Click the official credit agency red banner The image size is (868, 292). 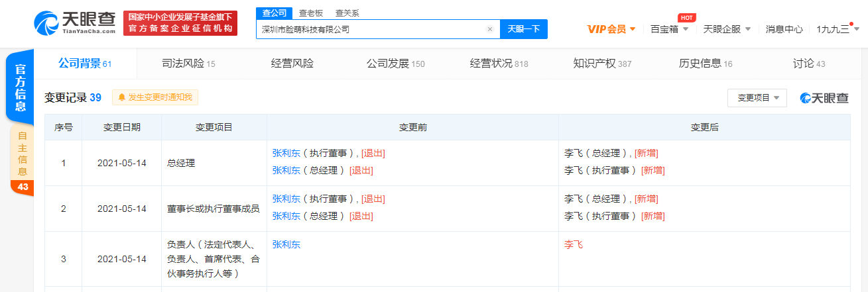(180, 23)
